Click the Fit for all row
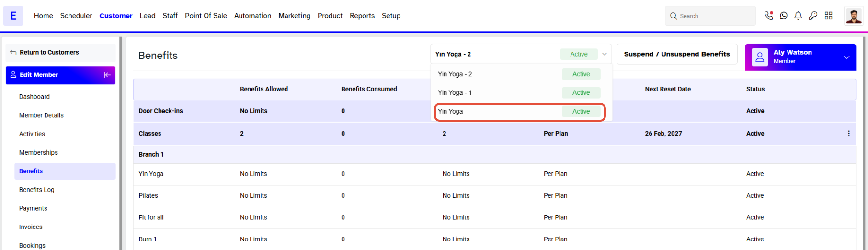This screenshot has width=868, height=250. 494,217
